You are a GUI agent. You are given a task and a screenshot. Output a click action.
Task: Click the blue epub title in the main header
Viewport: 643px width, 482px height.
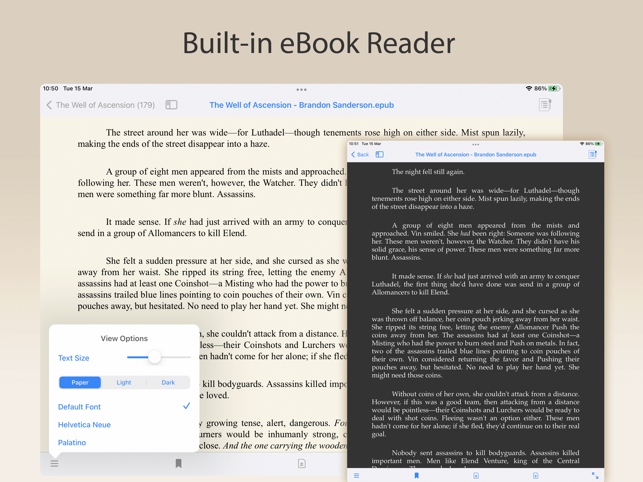[301, 105]
